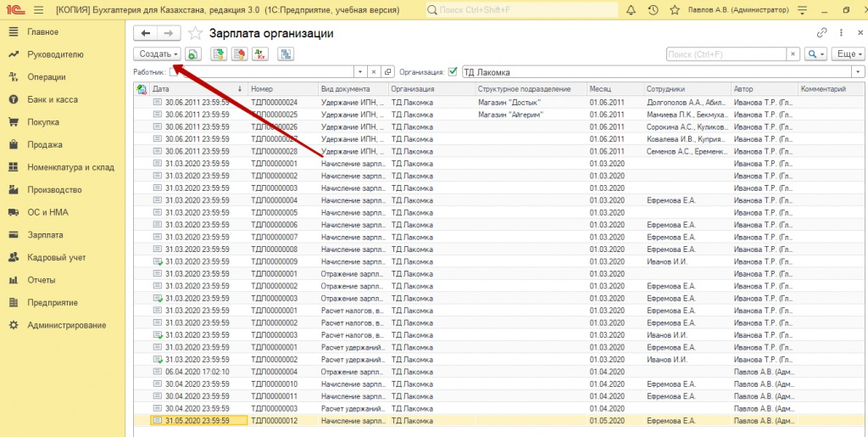Go forward with right arrow button
This screenshot has width=868, height=437.
tap(169, 33)
